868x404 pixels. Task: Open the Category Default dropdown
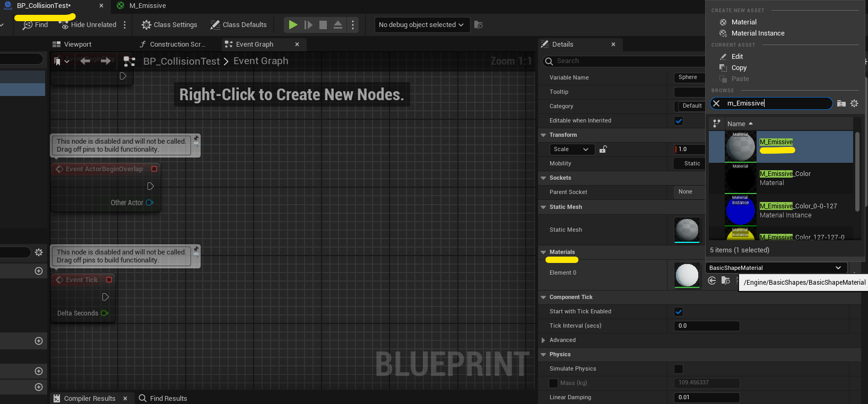coord(691,106)
